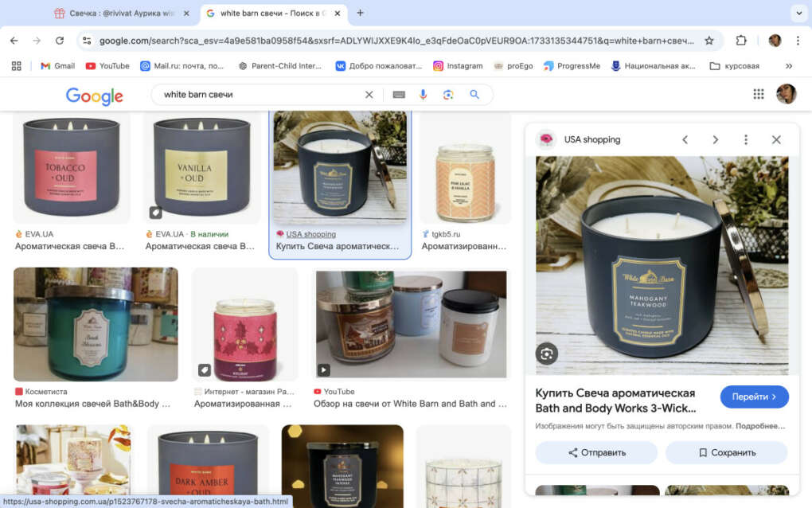812x508 pixels.
Task: Go forward to the next page
Action: [37, 41]
